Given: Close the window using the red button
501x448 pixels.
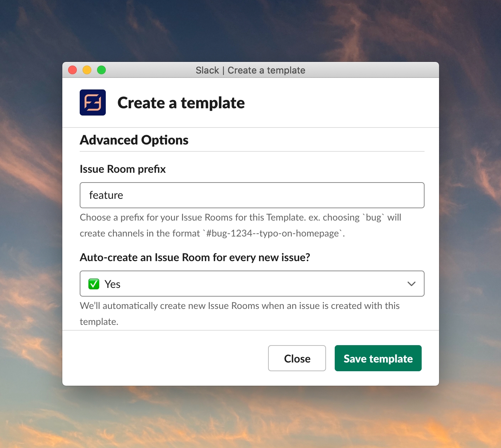Looking at the screenshot, I should (x=72, y=70).
